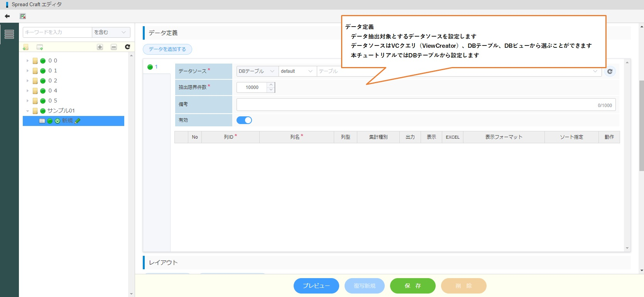Open the テーブル selection dropdown
Viewport: 644px width, 297px height.
pyautogui.click(x=458, y=71)
